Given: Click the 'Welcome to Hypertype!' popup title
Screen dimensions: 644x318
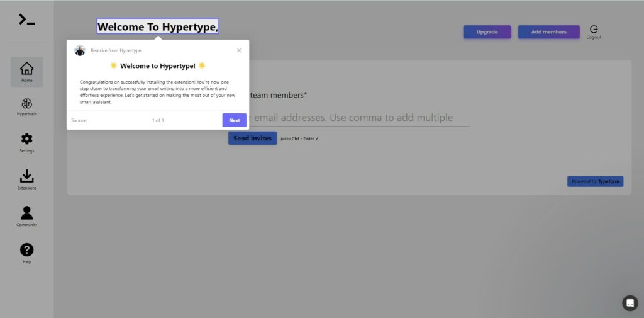Looking at the screenshot, I should pyautogui.click(x=158, y=66).
